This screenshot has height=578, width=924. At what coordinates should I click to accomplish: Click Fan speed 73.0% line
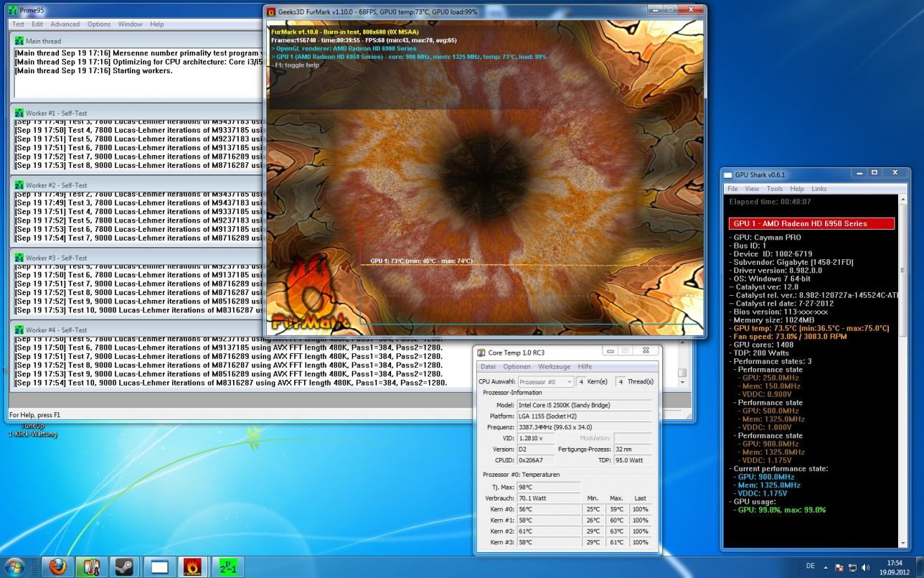[x=788, y=336]
